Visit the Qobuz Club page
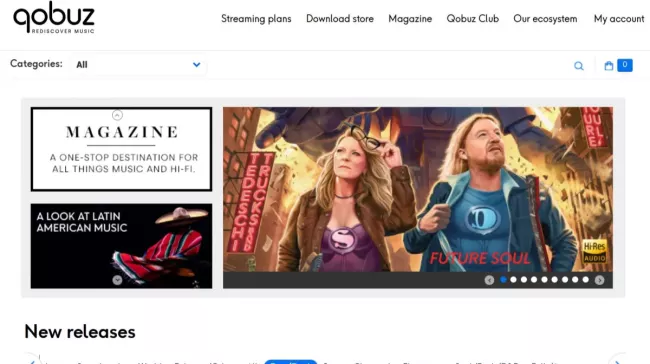The width and height of the screenshot is (650, 364). click(473, 19)
